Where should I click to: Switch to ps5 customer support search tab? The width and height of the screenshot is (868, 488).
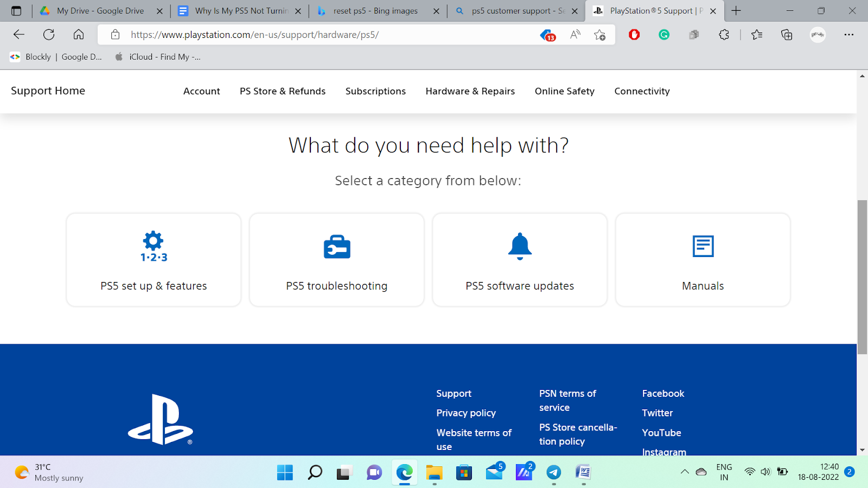pos(518,11)
